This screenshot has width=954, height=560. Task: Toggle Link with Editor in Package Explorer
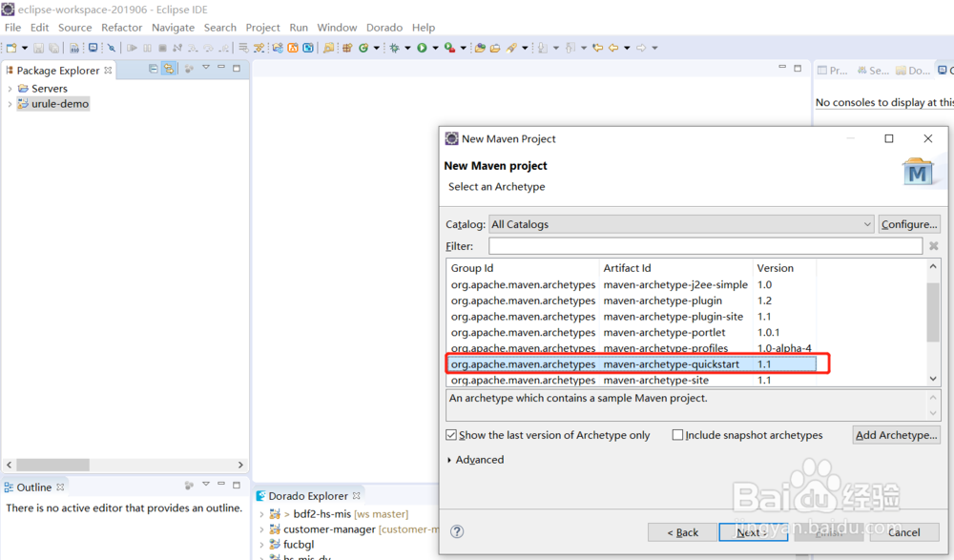[169, 69]
